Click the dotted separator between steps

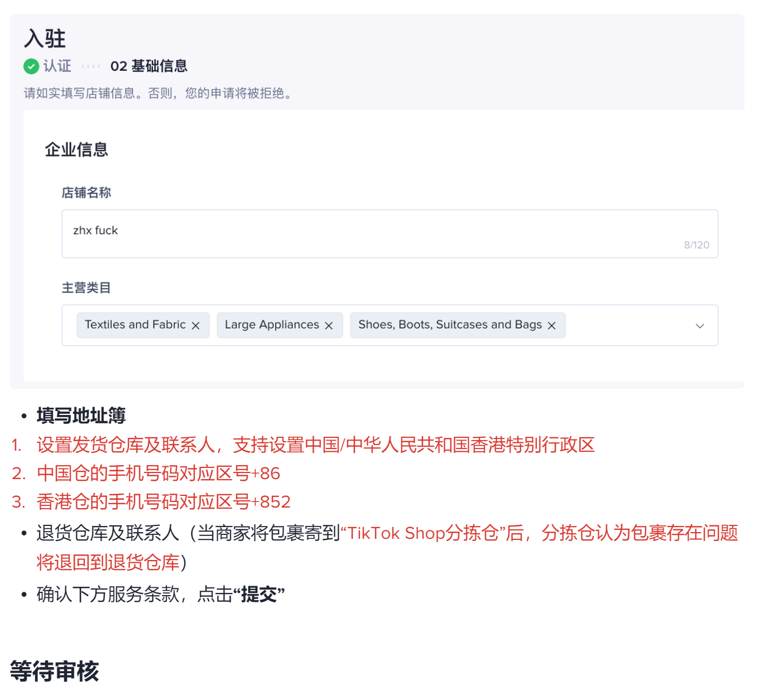click(x=90, y=66)
